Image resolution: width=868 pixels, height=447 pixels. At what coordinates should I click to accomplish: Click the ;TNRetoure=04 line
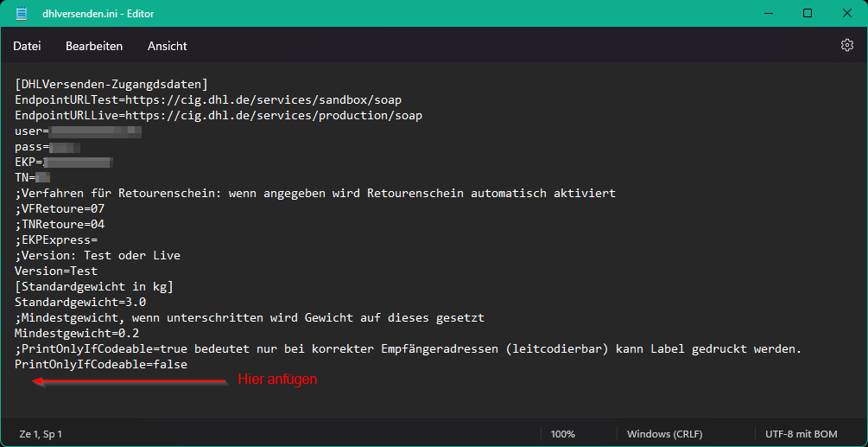[x=60, y=224]
